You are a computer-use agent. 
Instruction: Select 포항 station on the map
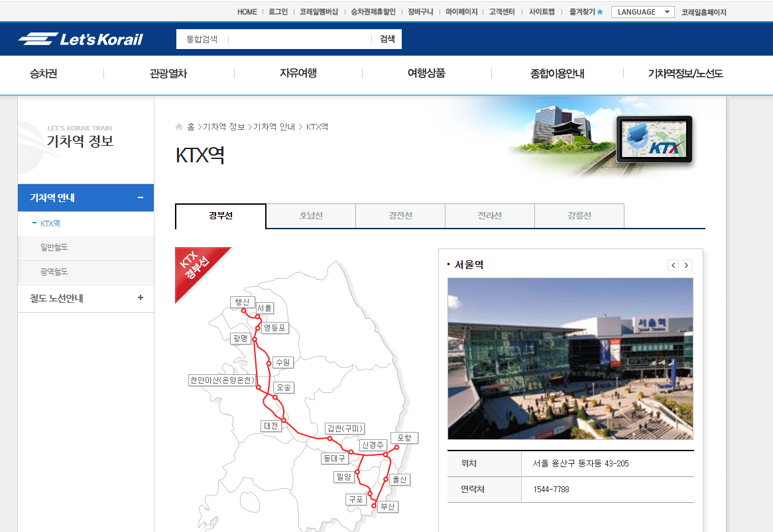[404, 438]
